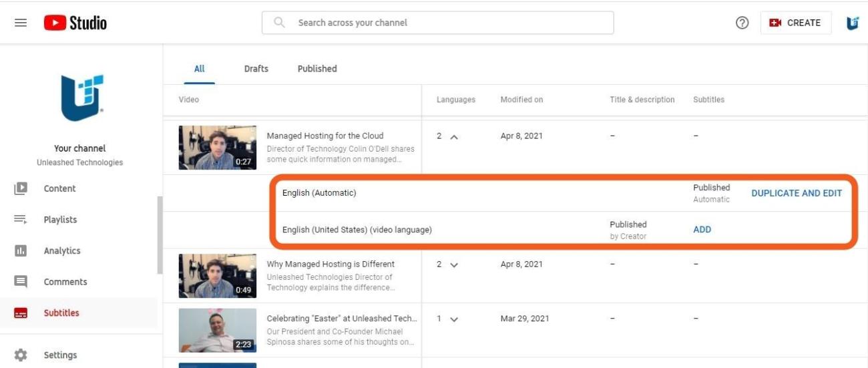Open the Managed Hosting for the Cloud thumbnail
Viewport: 868px width, 368px height.
(217, 148)
